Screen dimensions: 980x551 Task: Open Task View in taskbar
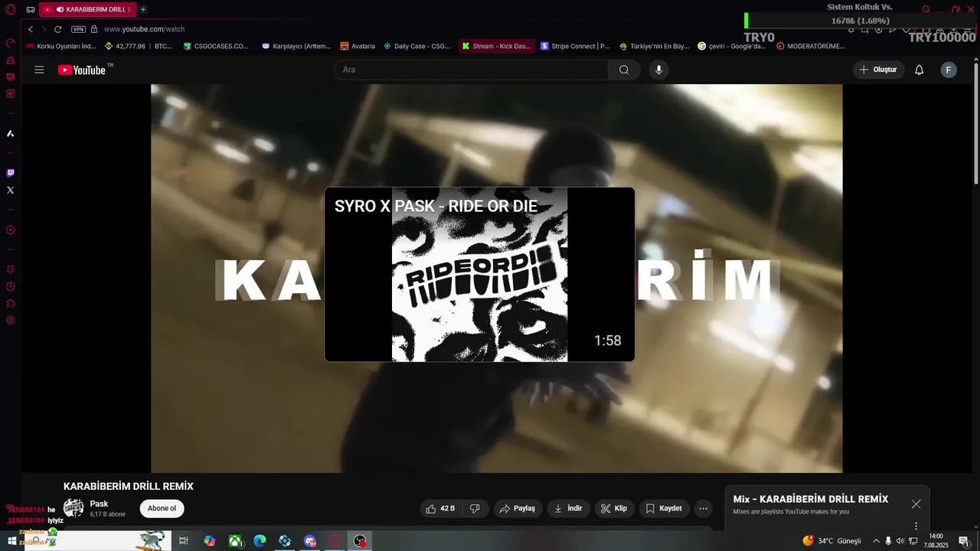pos(184,541)
